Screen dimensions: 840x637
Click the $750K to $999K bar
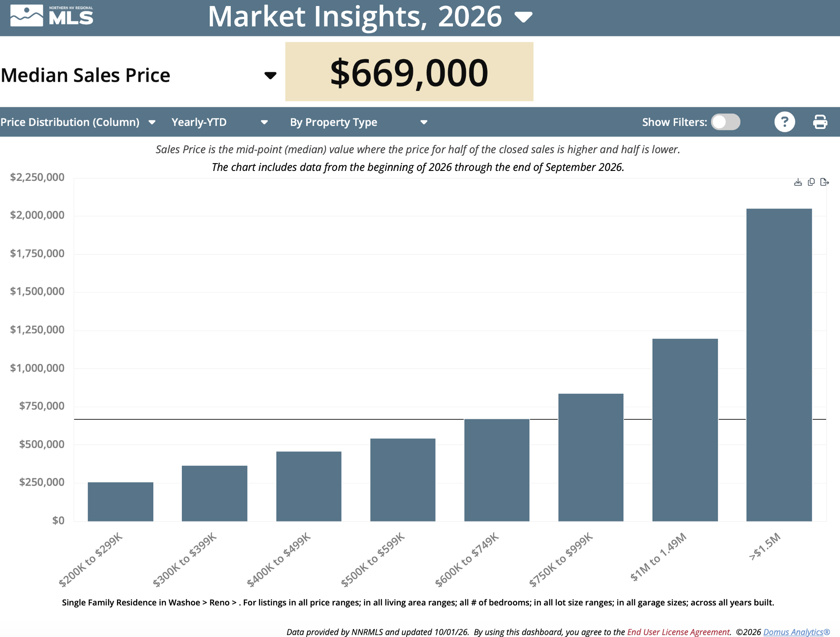[x=591, y=457]
